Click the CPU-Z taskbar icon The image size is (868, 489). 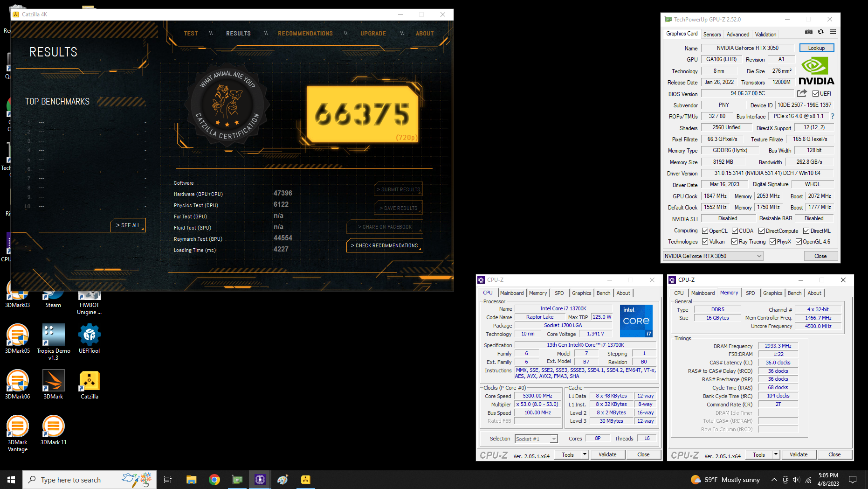tap(260, 480)
